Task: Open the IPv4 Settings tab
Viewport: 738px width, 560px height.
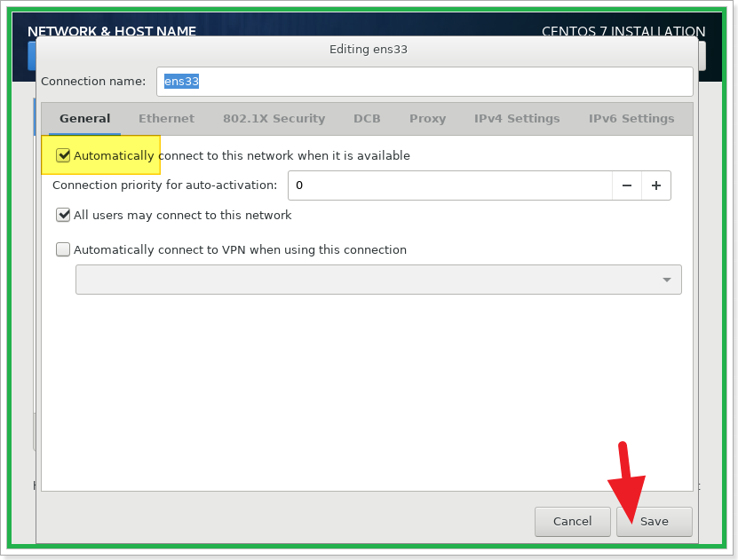Action: click(x=517, y=119)
